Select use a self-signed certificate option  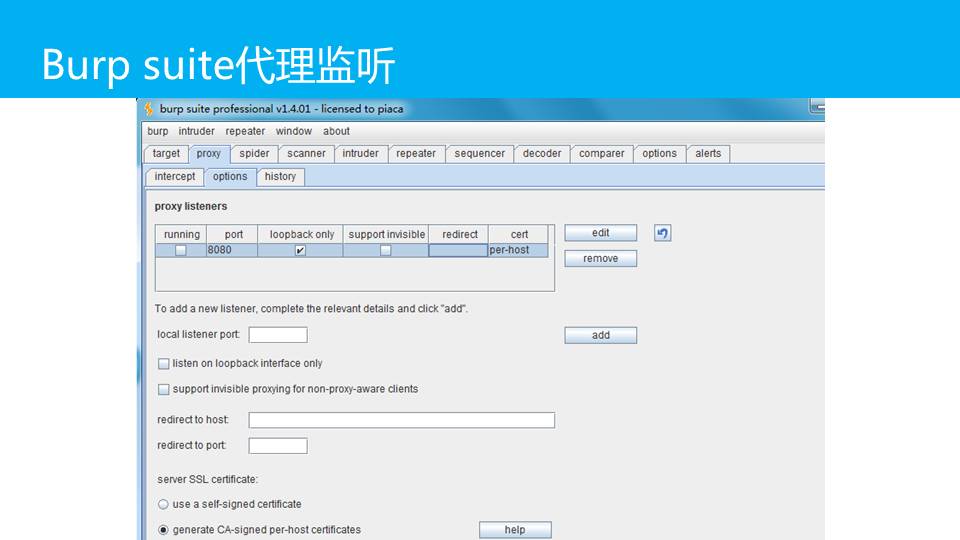click(164, 505)
